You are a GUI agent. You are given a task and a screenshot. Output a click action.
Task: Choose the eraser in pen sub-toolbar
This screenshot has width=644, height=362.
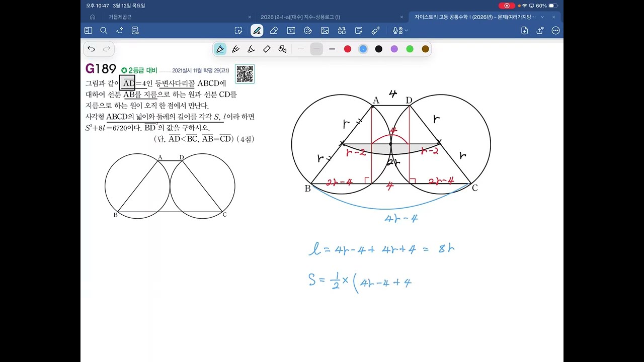(267, 49)
